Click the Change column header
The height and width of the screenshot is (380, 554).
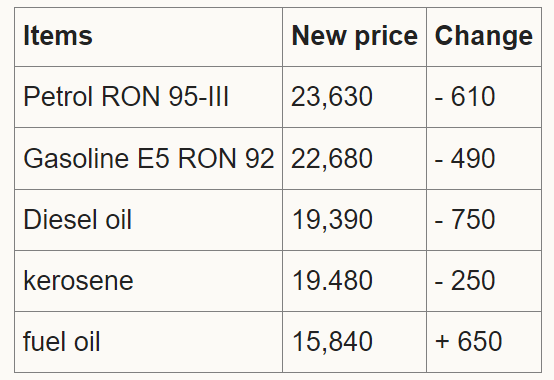pos(484,37)
